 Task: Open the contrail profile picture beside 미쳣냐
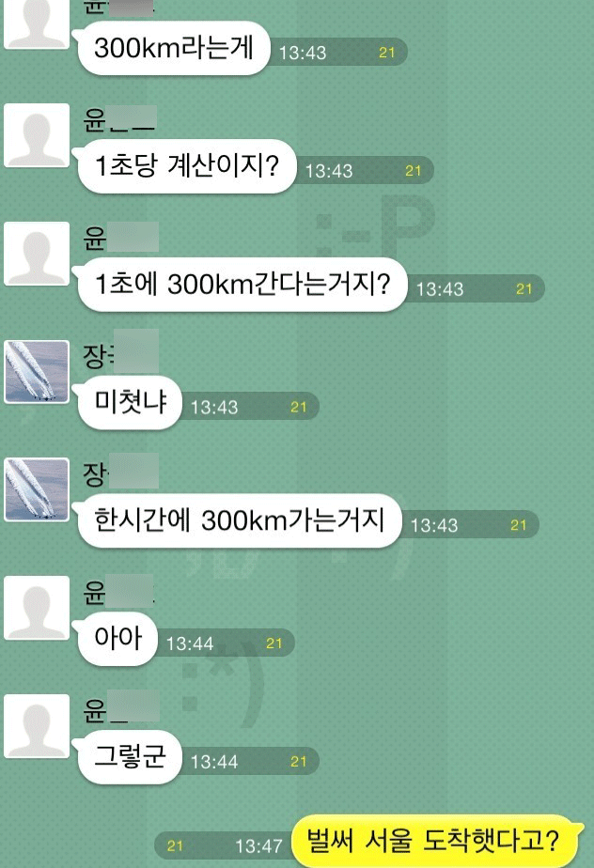[x=37, y=371]
